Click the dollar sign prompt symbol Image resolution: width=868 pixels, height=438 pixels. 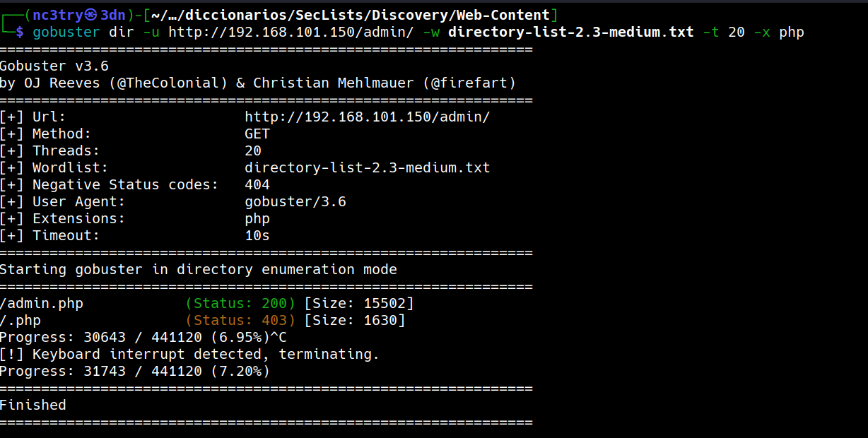(20, 32)
